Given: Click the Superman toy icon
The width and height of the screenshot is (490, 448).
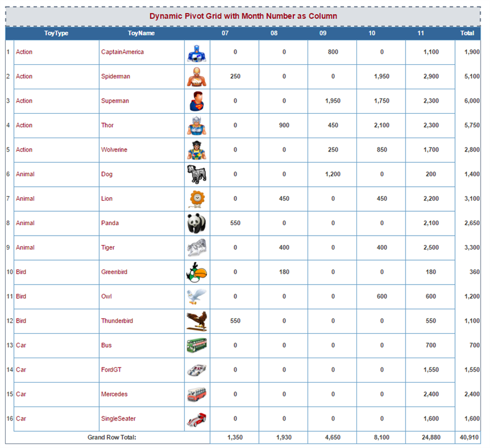Looking at the screenshot, I should [x=197, y=101].
